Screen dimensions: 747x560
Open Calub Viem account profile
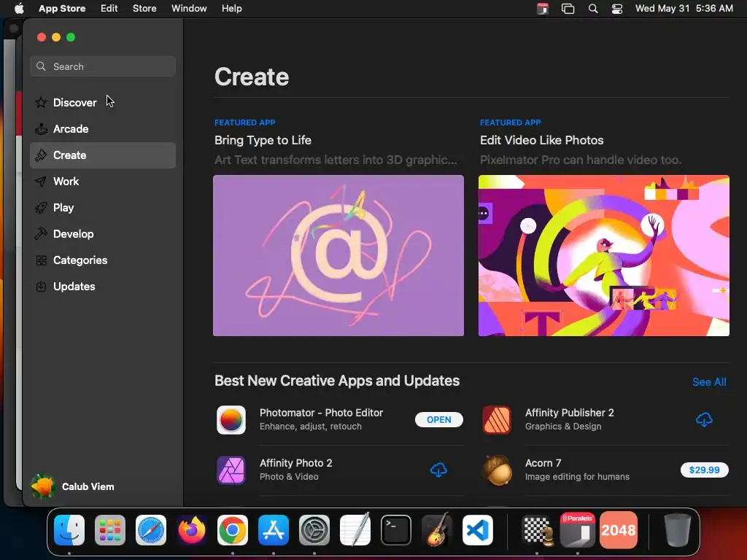coord(72,486)
